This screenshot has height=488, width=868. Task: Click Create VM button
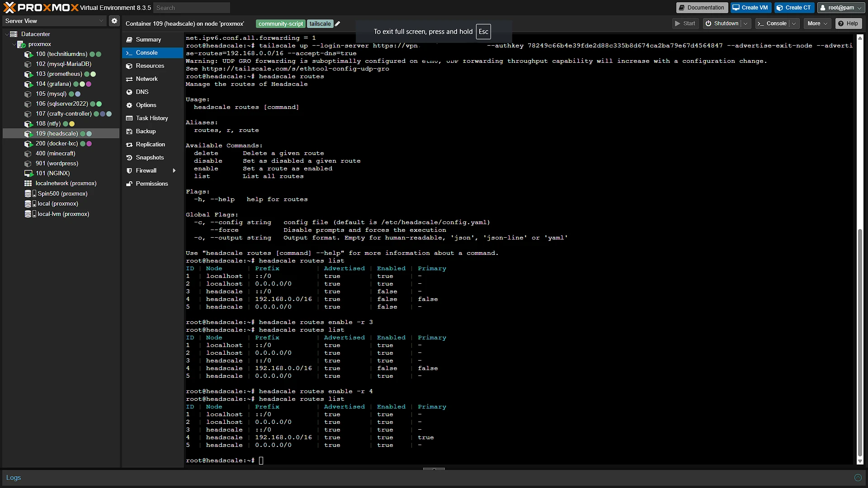pos(750,8)
